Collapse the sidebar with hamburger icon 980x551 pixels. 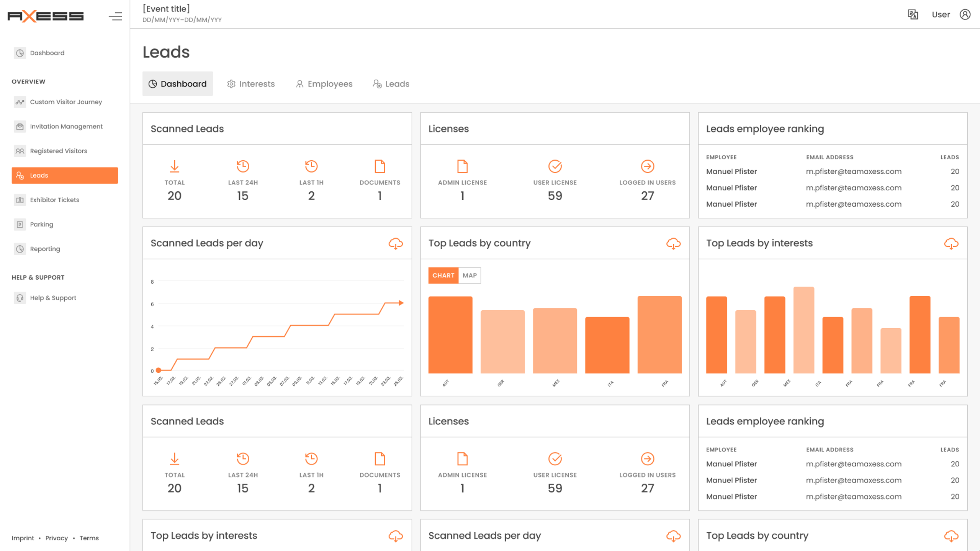click(115, 16)
